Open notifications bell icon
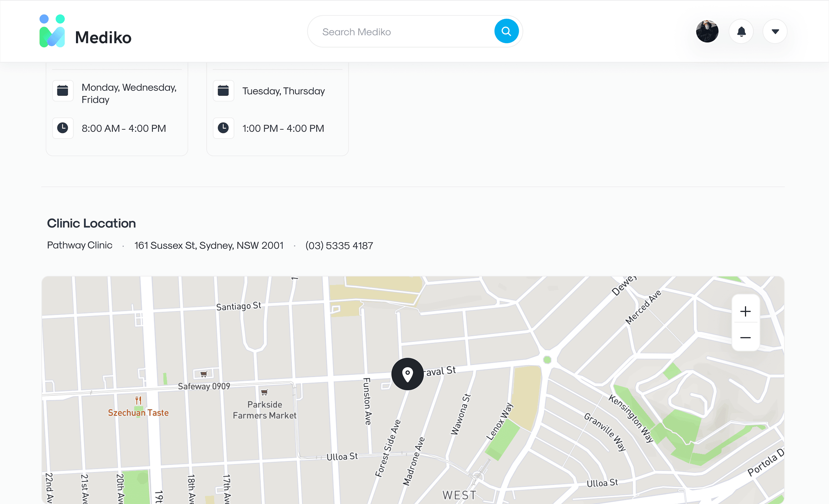829x504 pixels. tap(741, 31)
